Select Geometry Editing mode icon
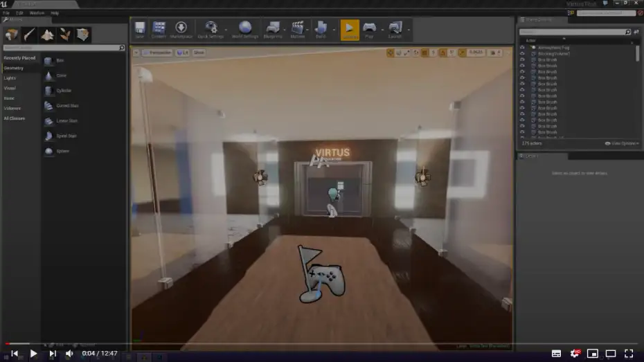The width and height of the screenshot is (644, 362). [82, 35]
